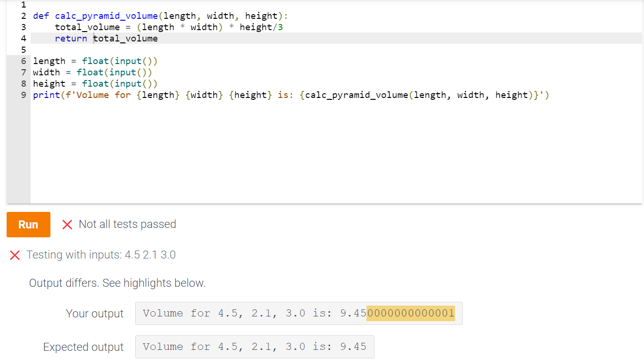This screenshot has width=644, height=364.
Task: Click the width variable assignment on line 7
Action: tap(46, 72)
